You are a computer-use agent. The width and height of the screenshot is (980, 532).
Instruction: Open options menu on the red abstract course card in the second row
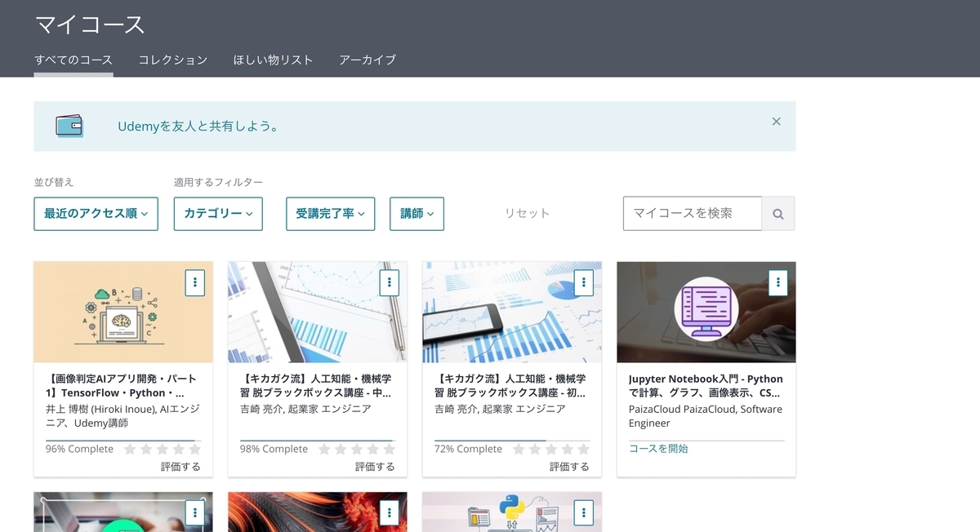389,512
